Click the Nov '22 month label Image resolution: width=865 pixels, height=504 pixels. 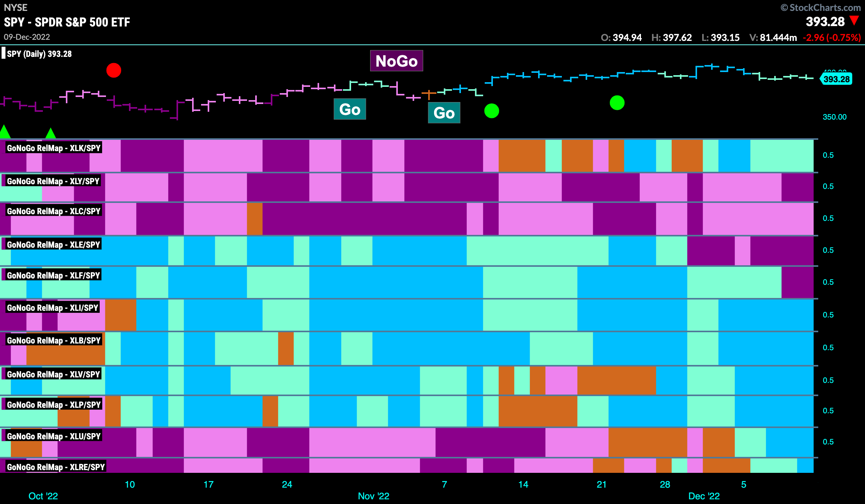pos(374,496)
